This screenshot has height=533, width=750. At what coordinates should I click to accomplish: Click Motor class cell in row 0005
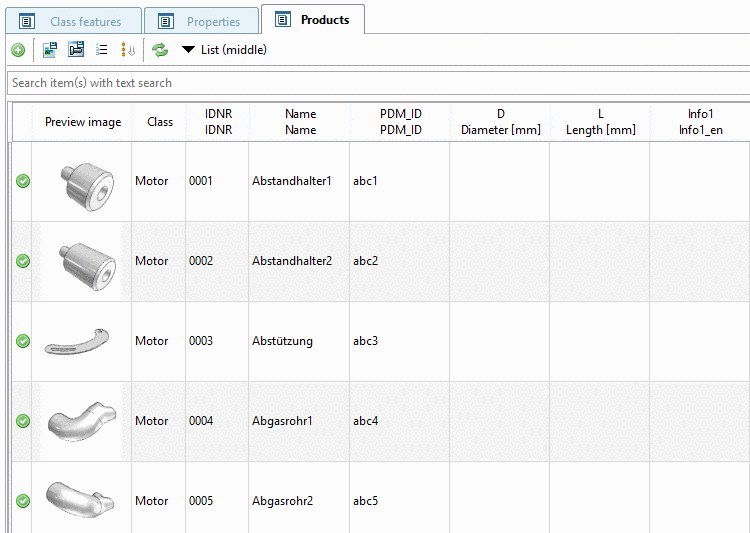click(158, 498)
